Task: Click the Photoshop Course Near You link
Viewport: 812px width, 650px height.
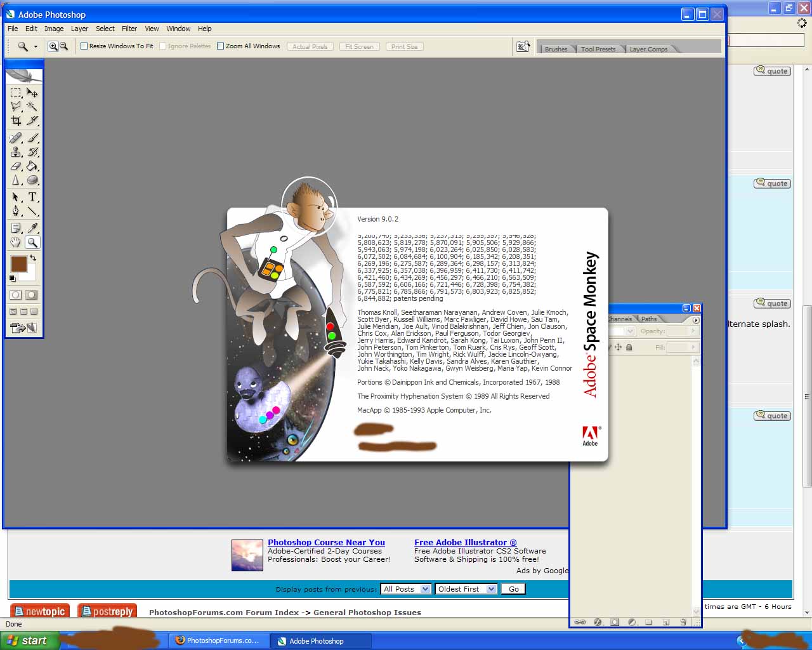Action: tap(326, 542)
